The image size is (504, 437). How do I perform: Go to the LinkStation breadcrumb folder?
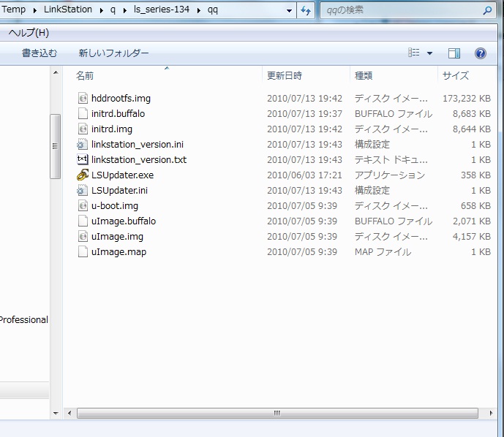68,9
